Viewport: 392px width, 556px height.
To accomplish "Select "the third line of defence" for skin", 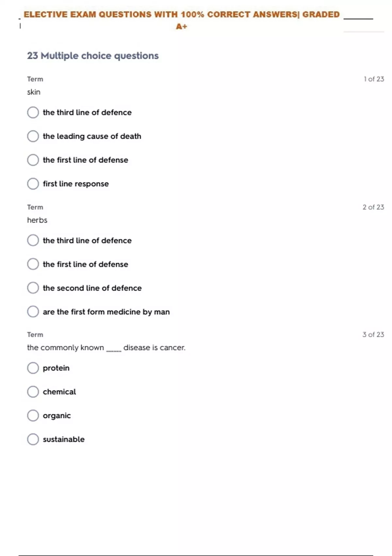I will (33, 113).
